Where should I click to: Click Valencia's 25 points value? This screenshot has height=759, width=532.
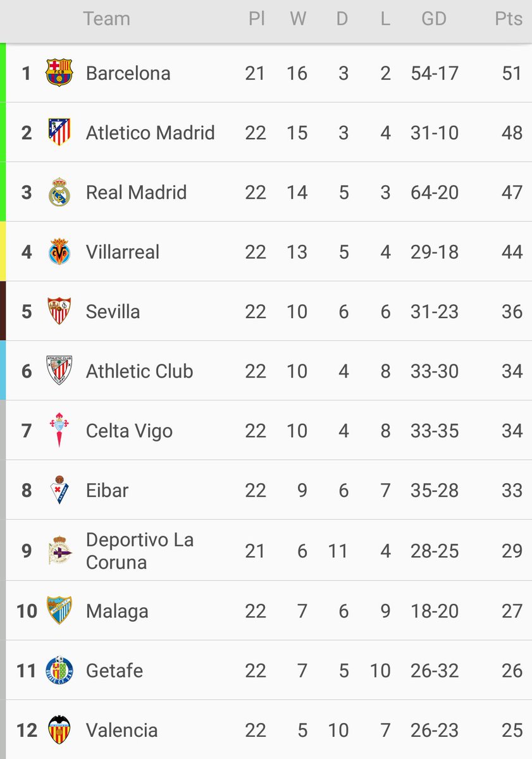click(x=512, y=731)
